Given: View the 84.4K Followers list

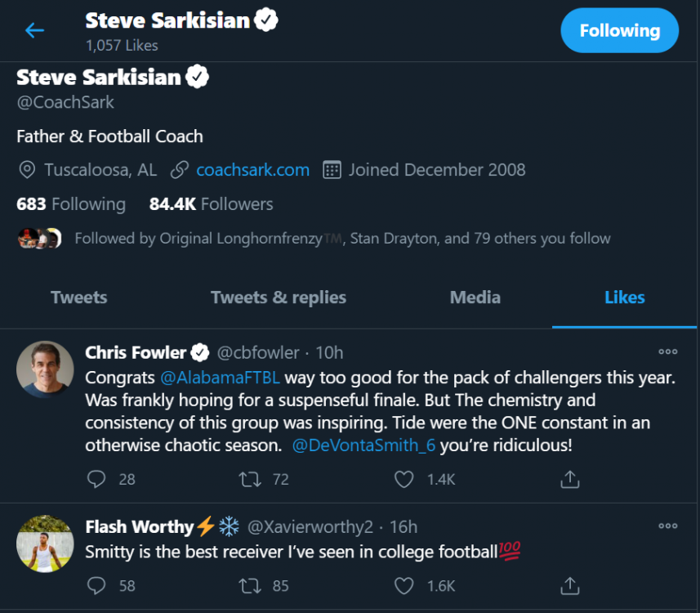Looking at the screenshot, I should coord(211,204).
